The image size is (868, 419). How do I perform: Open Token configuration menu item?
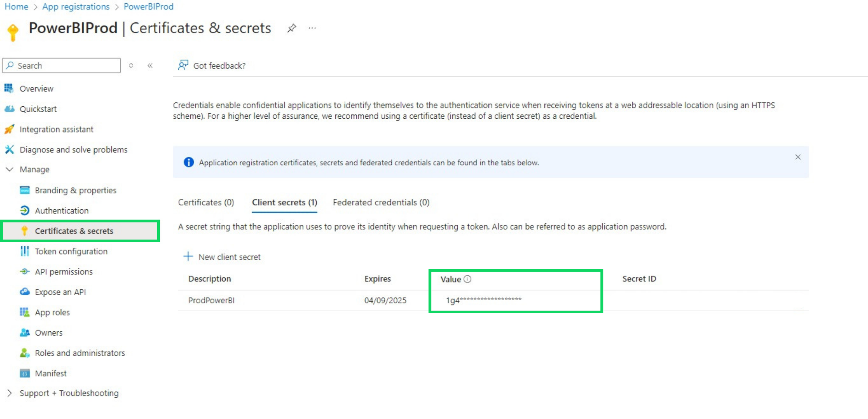pos(71,252)
